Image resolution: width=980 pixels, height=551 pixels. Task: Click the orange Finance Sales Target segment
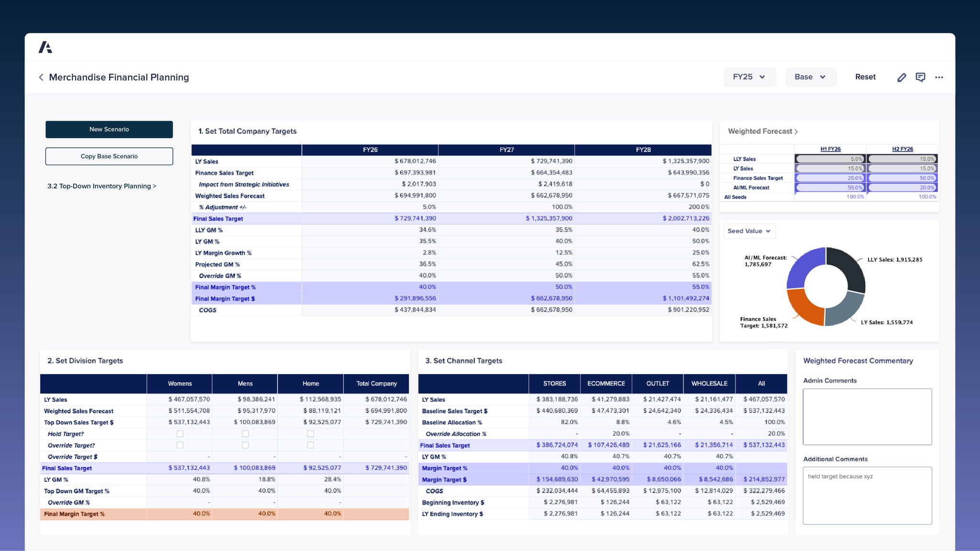801,306
